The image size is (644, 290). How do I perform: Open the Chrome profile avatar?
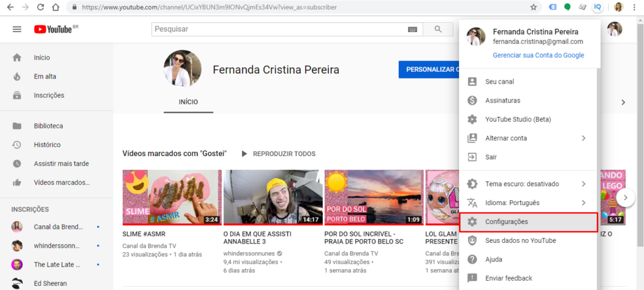619,7
